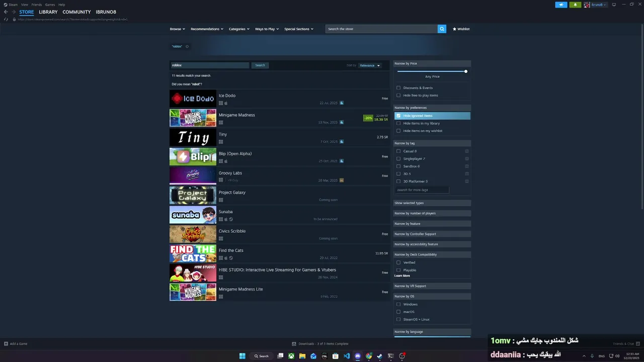Viewport: 644px width, 362px height.
Task: Open Xbox app from the taskbar
Action: click(x=291, y=356)
